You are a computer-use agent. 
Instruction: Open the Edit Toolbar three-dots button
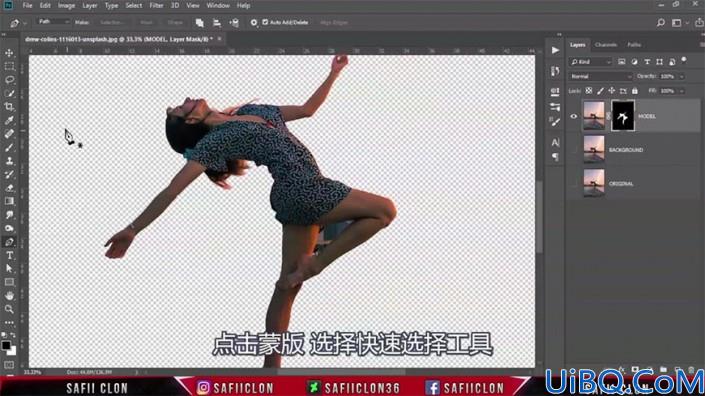coord(9,323)
